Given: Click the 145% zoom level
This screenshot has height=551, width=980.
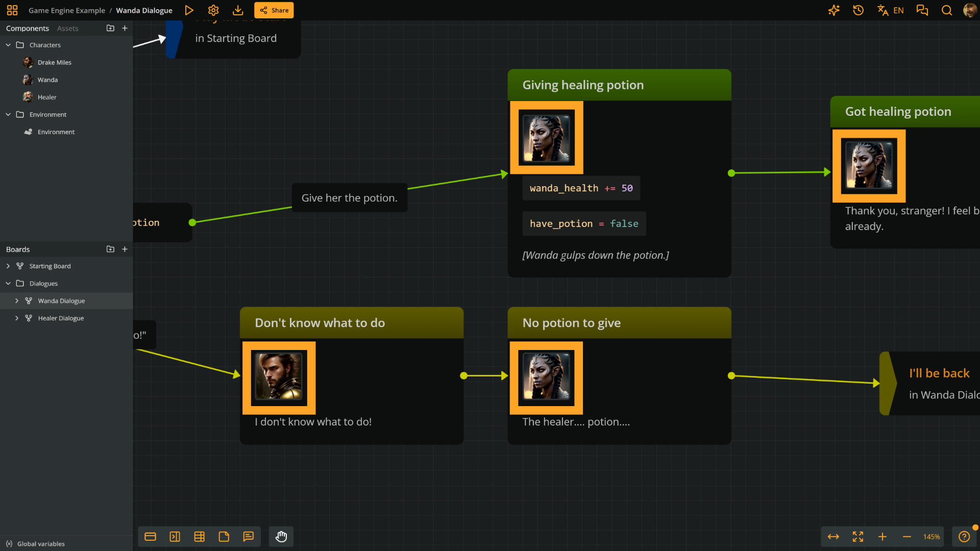Looking at the screenshot, I should tap(932, 537).
